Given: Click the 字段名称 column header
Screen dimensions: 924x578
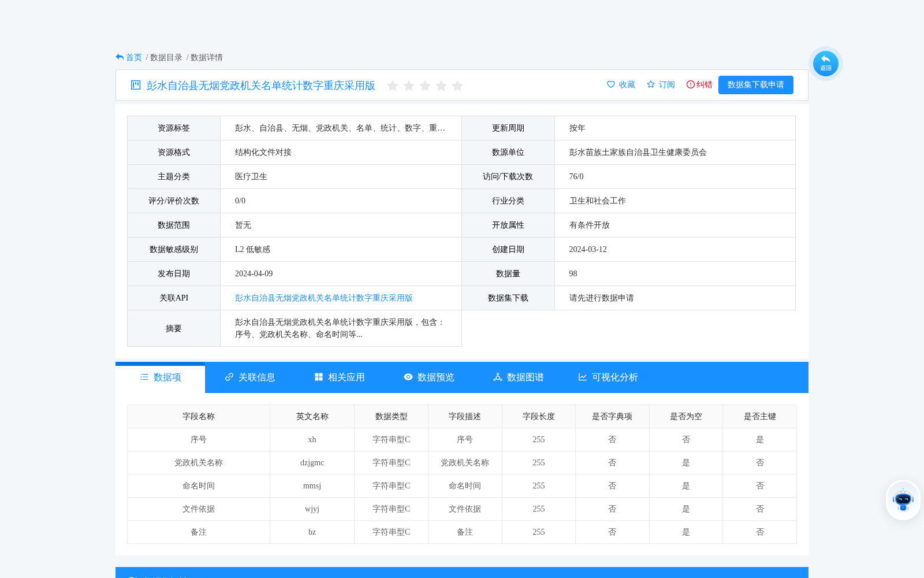Looking at the screenshot, I should click(x=199, y=417).
